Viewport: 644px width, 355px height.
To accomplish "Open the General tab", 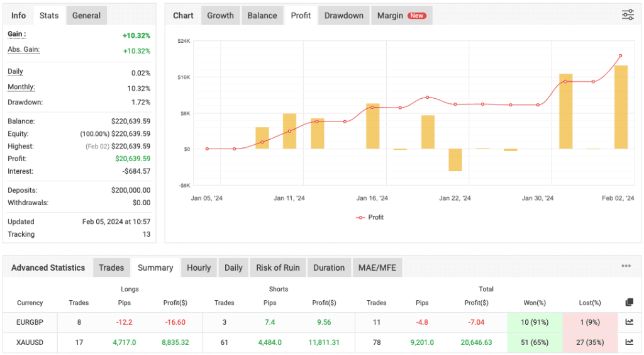I will [86, 15].
